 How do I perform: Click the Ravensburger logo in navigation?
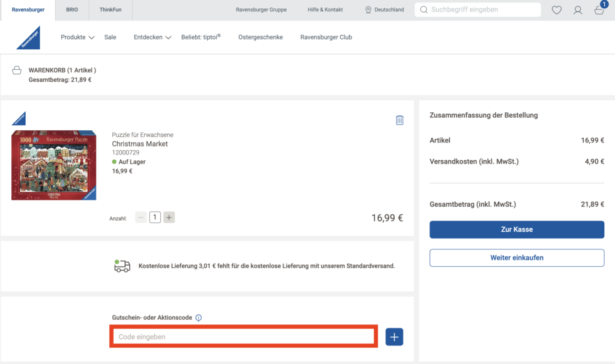click(28, 37)
